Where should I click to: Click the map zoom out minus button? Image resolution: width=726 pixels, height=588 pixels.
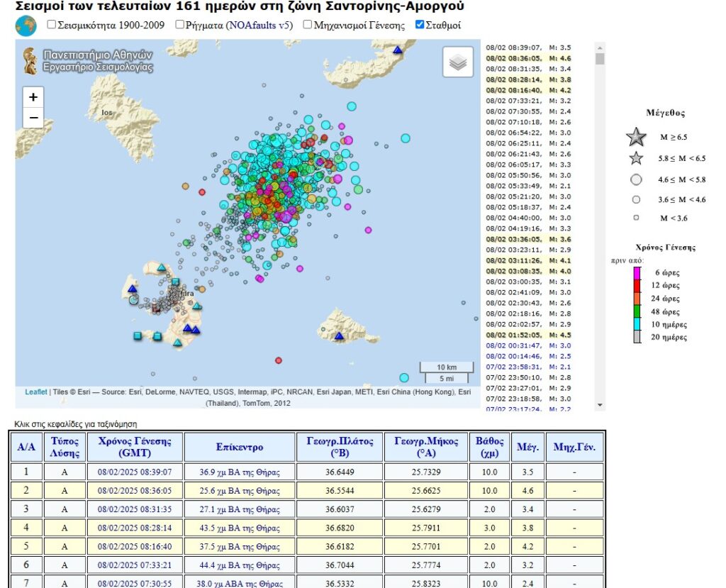tap(33, 117)
